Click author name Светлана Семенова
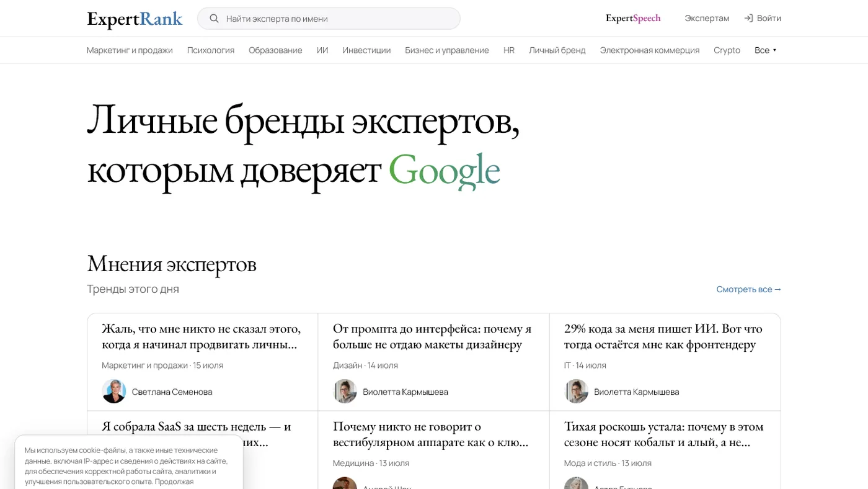The width and height of the screenshot is (868, 489). click(x=172, y=392)
